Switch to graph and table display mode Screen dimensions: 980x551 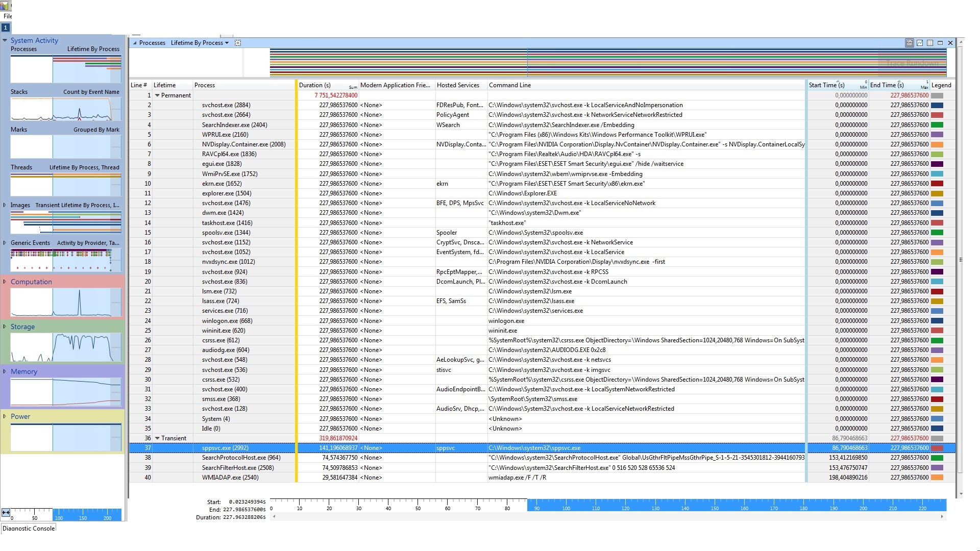coord(909,43)
